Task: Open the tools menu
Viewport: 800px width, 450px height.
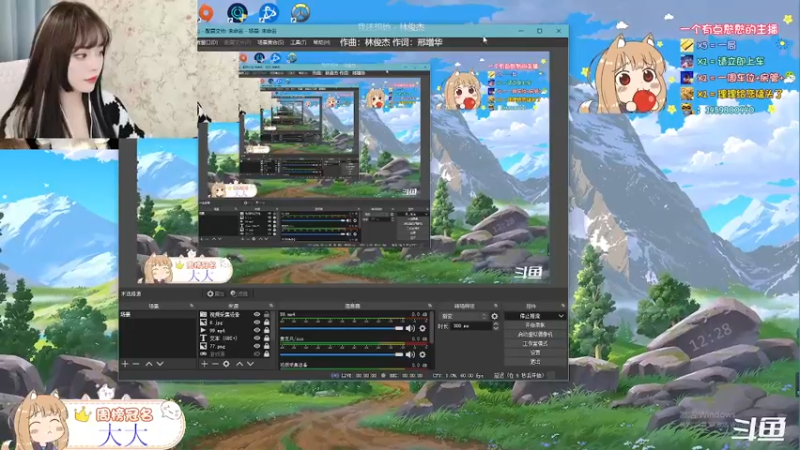Action: [x=298, y=42]
